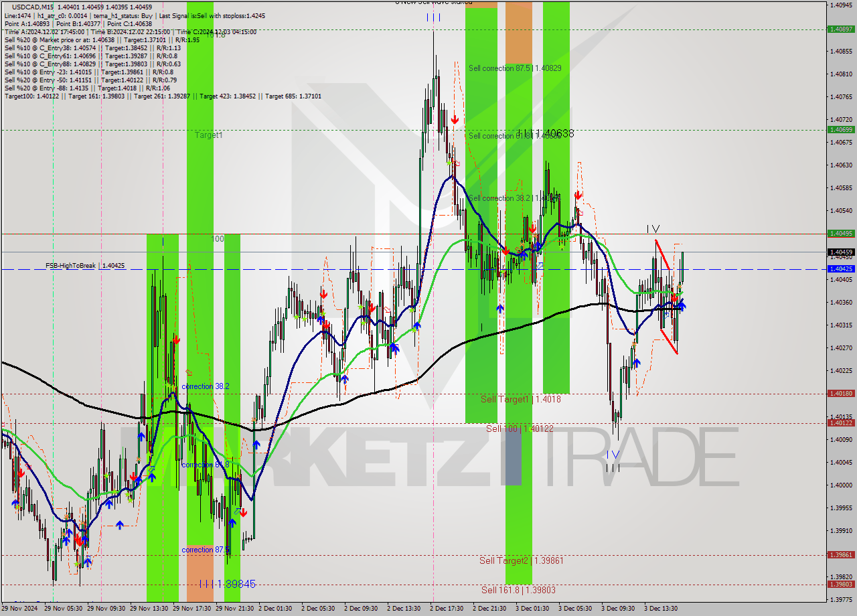The width and height of the screenshot is (857, 616).
Task: Click the '3 Dec 01:30' time axis label
Action: [x=532, y=609]
